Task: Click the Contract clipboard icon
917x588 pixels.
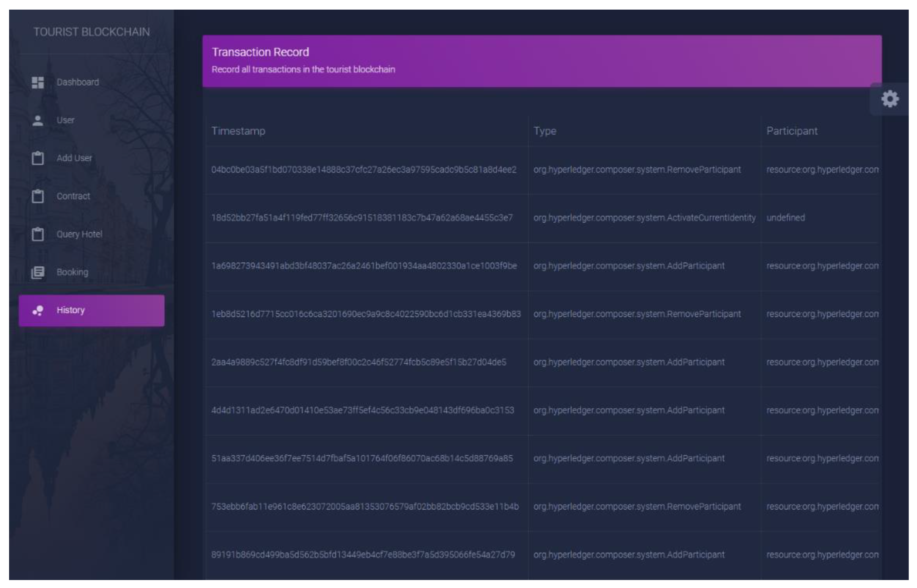Action: [x=38, y=196]
